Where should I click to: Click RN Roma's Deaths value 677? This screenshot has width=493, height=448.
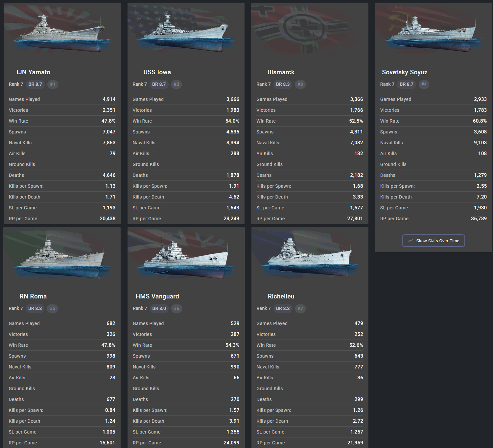111,399
